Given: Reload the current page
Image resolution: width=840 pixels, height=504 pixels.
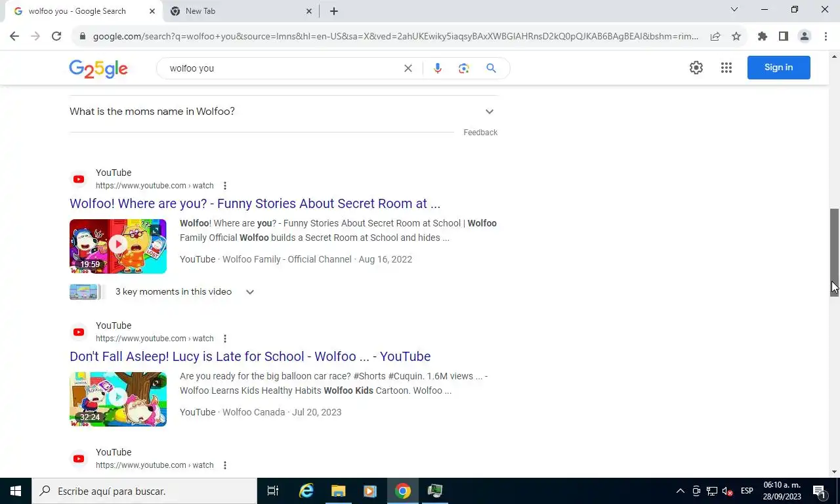Looking at the screenshot, I should [56, 36].
